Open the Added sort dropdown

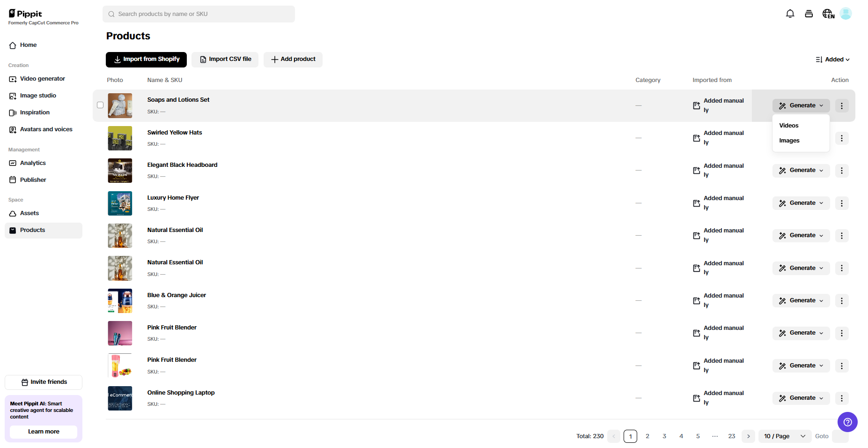tap(833, 60)
